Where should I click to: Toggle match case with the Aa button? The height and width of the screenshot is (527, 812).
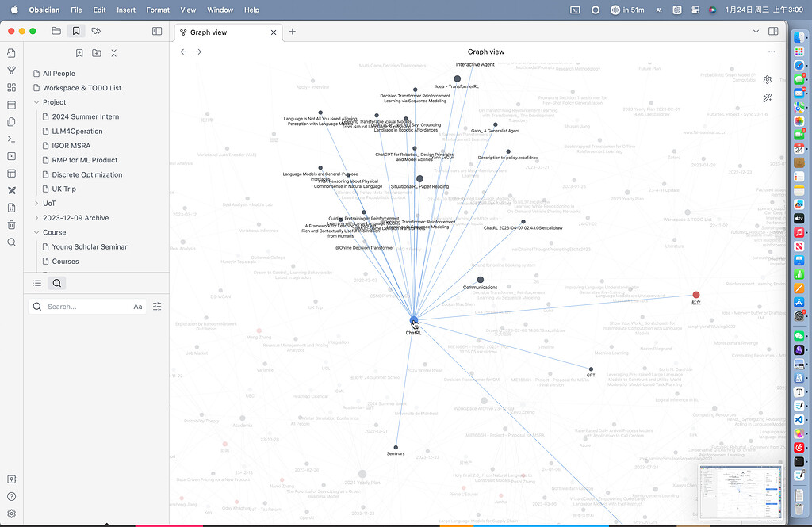point(137,306)
